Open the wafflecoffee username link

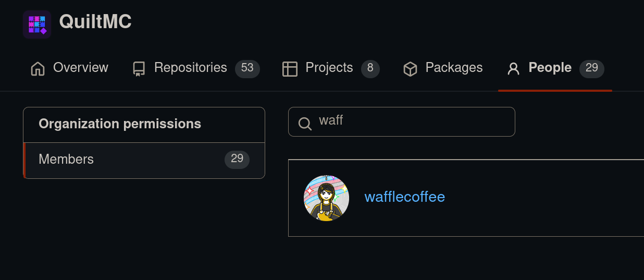(x=405, y=197)
